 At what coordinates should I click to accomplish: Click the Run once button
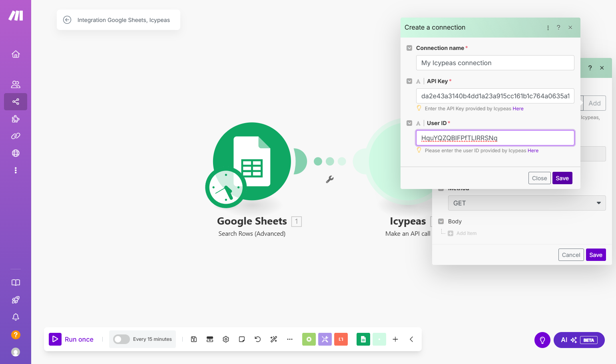[72, 339]
